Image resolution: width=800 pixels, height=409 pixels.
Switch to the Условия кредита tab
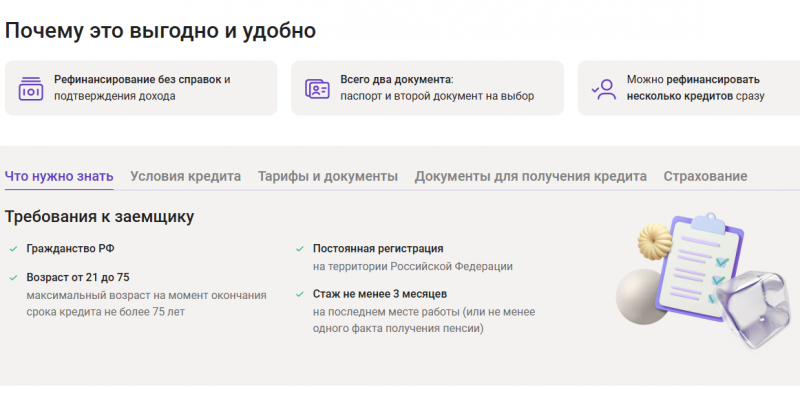185,176
